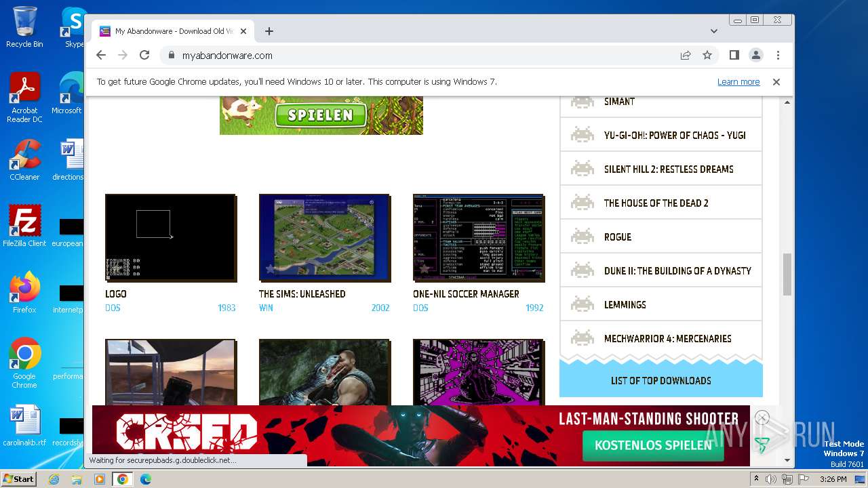868x488 pixels.
Task: Follow the Learn more link
Action: 738,82
